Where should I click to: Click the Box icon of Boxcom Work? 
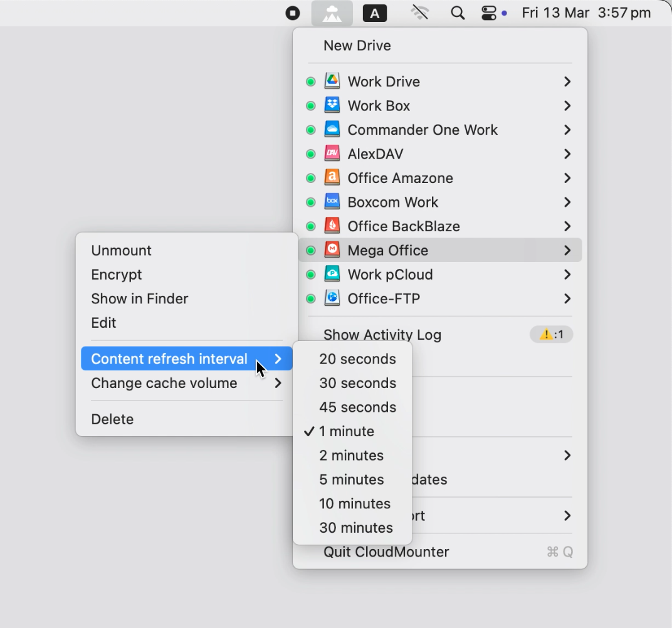(x=332, y=201)
